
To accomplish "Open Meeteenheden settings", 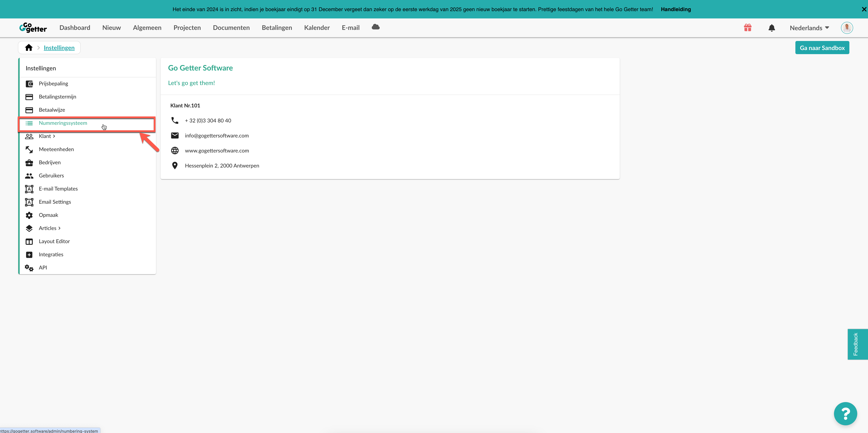I will pyautogui.click(x=87, y=149).
